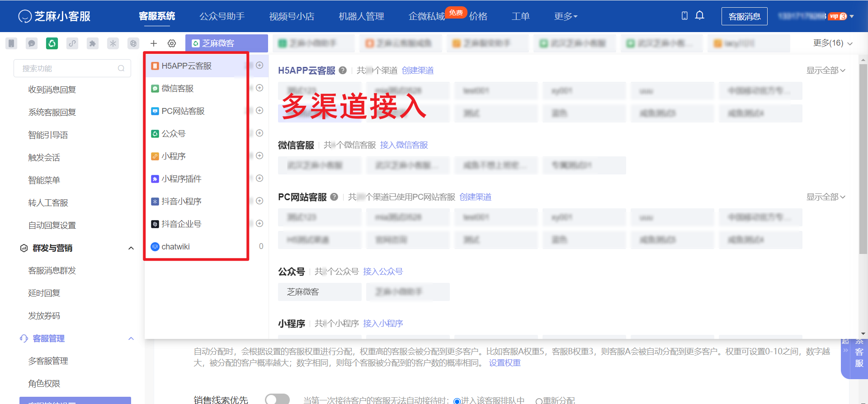Select the cube channel icon

(133, 43)
